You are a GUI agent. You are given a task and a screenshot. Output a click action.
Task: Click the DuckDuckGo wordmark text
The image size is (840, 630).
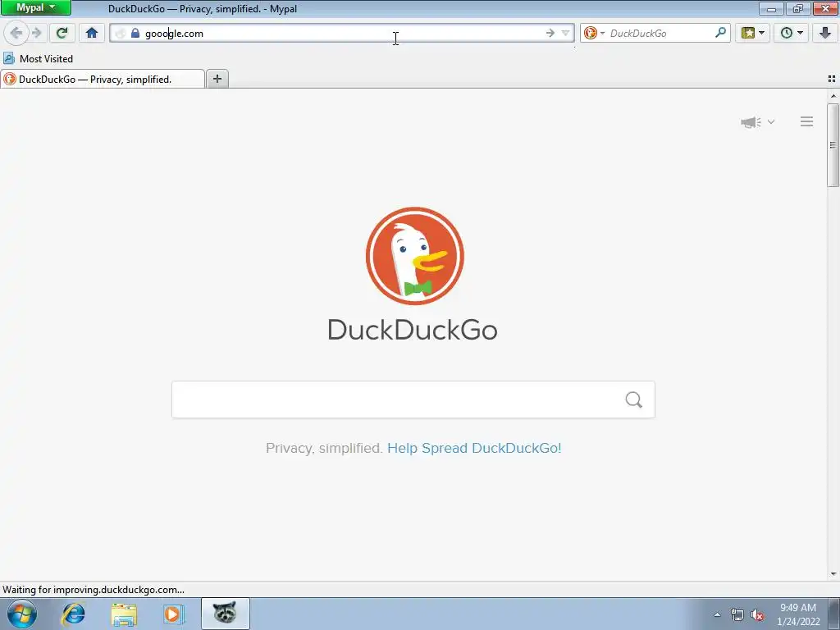click(x=413, y=330)
